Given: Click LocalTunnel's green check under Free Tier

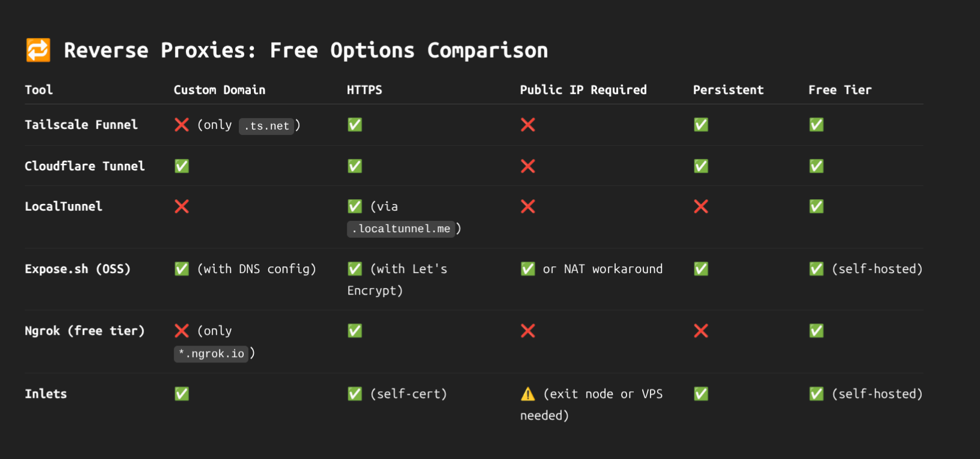Looking at the screenshot, I should [x=816, y=206].
